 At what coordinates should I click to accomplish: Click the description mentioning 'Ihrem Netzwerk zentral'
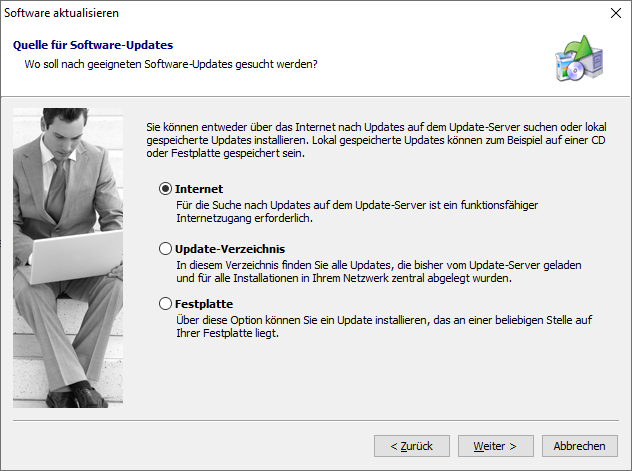(x=379, y=271)
